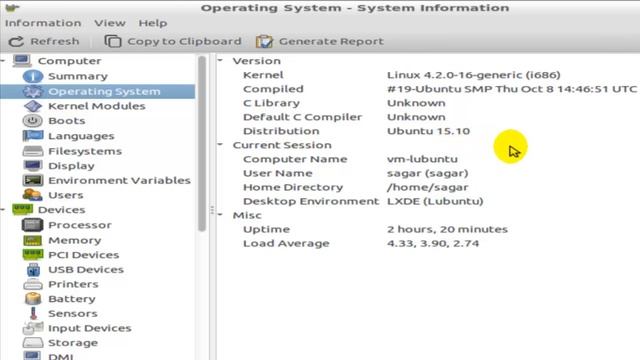This screenshot has height=360, width=640.
Task: Open the View menu
Action: tap(110, 23)
